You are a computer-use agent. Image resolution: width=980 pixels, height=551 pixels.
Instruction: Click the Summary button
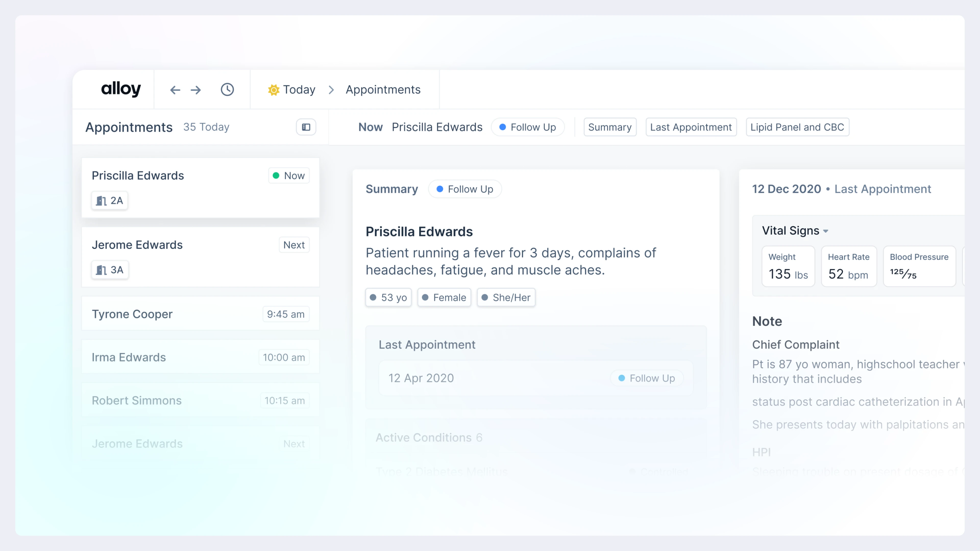609,127
